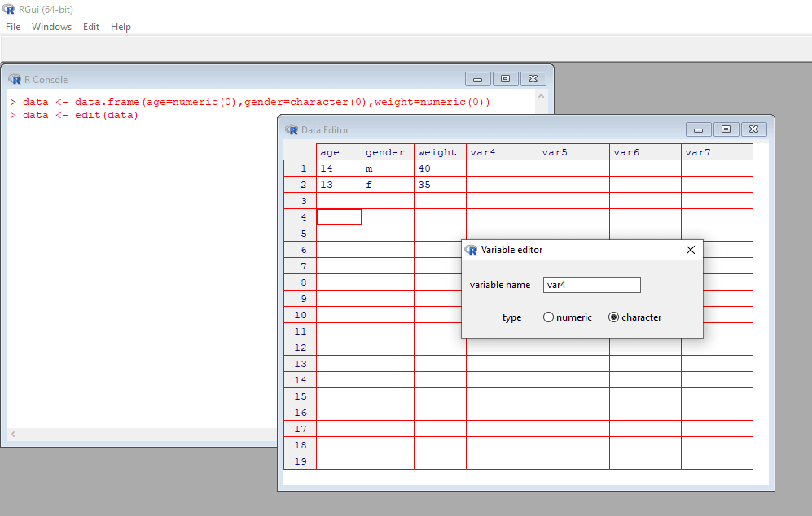812x516 pixels.
Task: Close the Variable editor dialog
Action: point(690,250)
